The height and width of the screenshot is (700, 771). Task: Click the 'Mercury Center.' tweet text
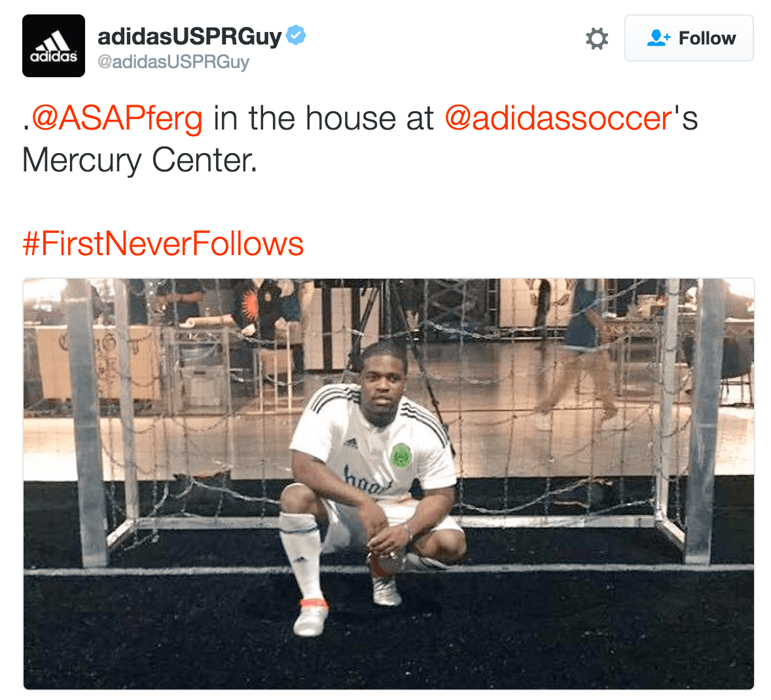click(x=139, y=160)
